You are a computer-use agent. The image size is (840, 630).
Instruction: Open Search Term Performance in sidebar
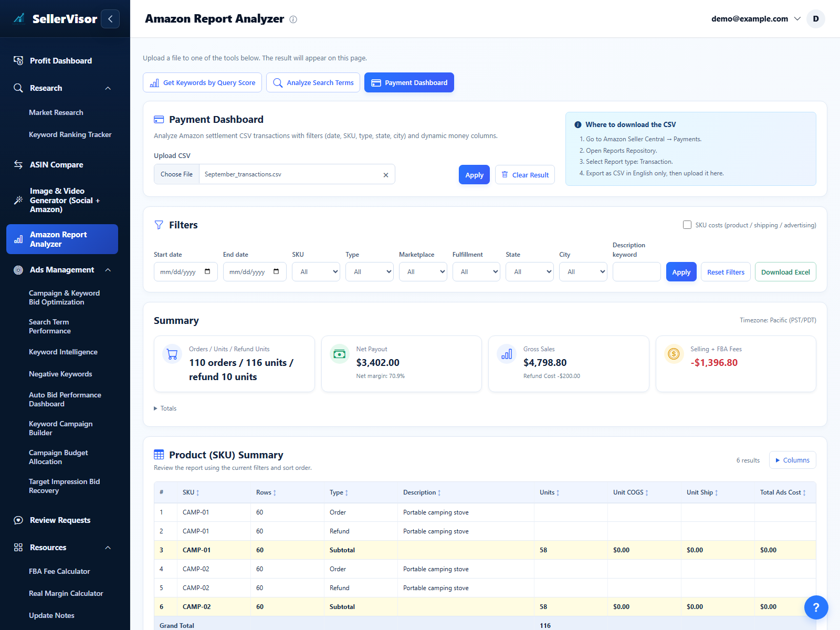pos(50,327)
